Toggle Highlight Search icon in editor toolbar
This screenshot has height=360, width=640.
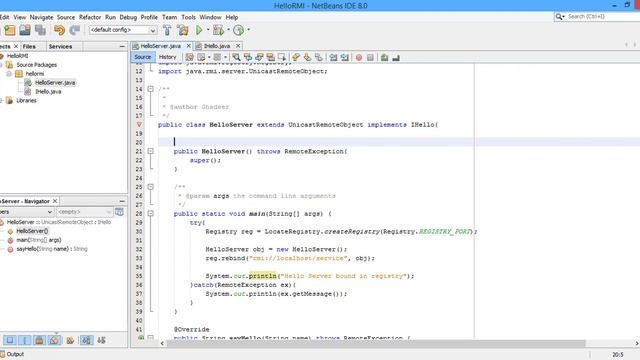click(271, 58)
